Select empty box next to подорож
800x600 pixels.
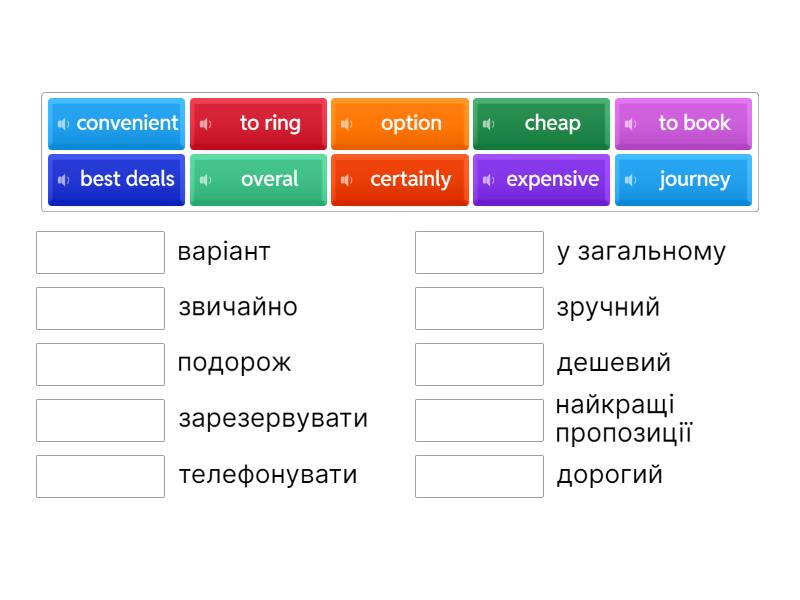pos(100,364)
